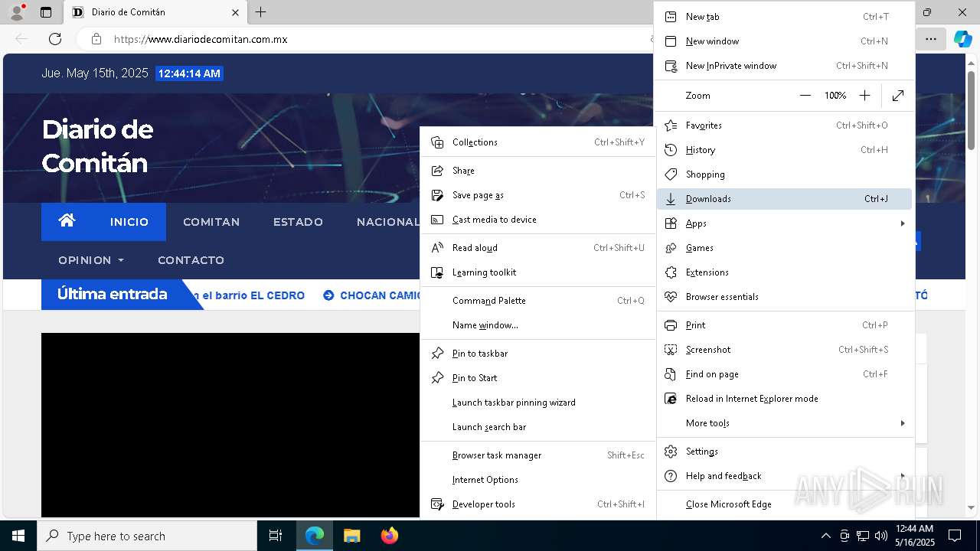The image size is (980, 551).
Task: Click the Pin to Start pin icon
Action: tap(437, 378)
